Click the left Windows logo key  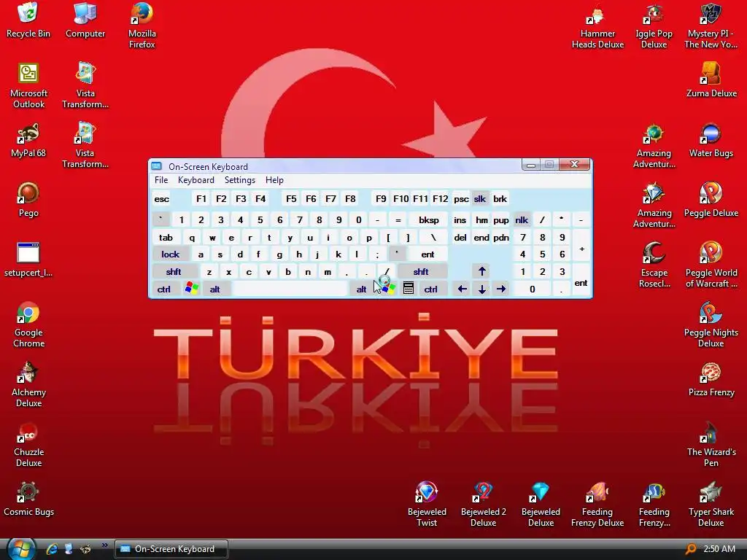point(192,289)
